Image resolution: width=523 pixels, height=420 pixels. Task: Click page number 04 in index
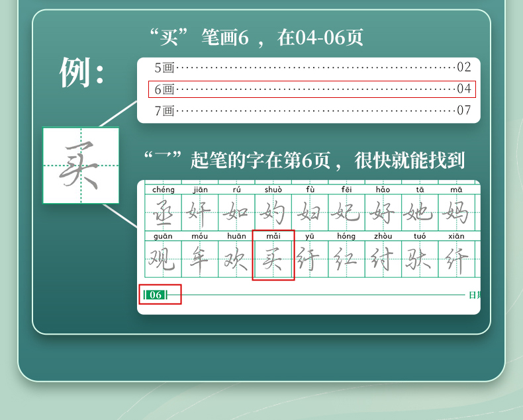[463, 89]
